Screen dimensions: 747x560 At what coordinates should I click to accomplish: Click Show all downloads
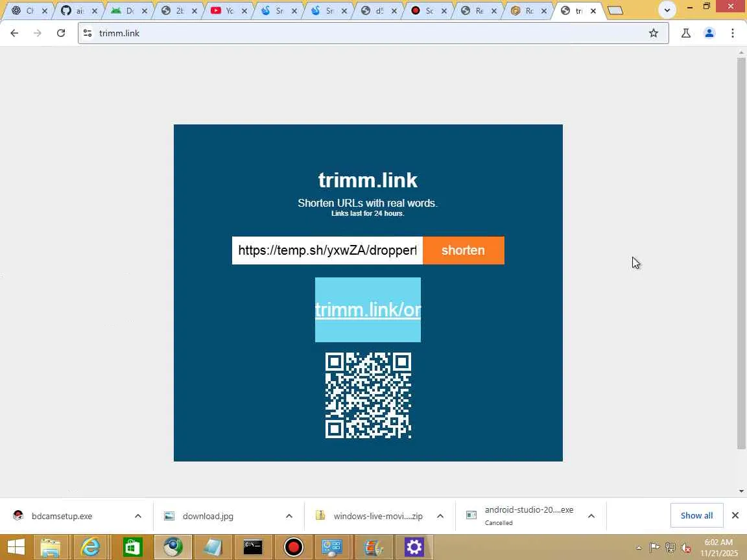click(696, 515)
